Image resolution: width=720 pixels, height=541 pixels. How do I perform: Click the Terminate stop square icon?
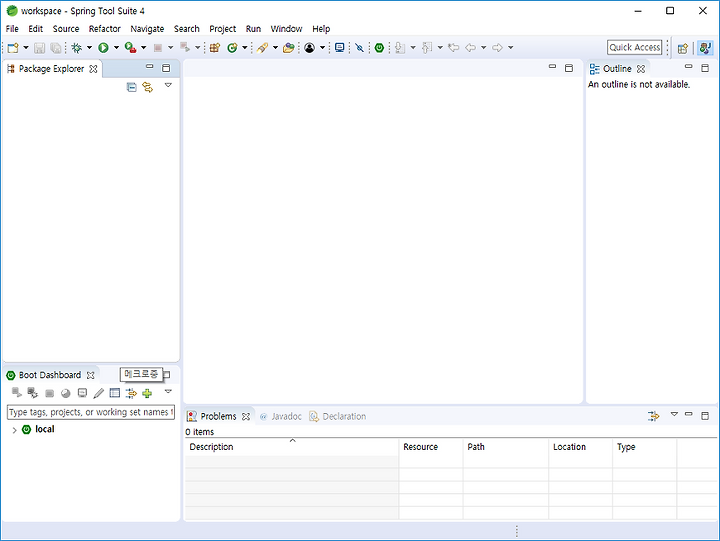[x=158, y=47]
